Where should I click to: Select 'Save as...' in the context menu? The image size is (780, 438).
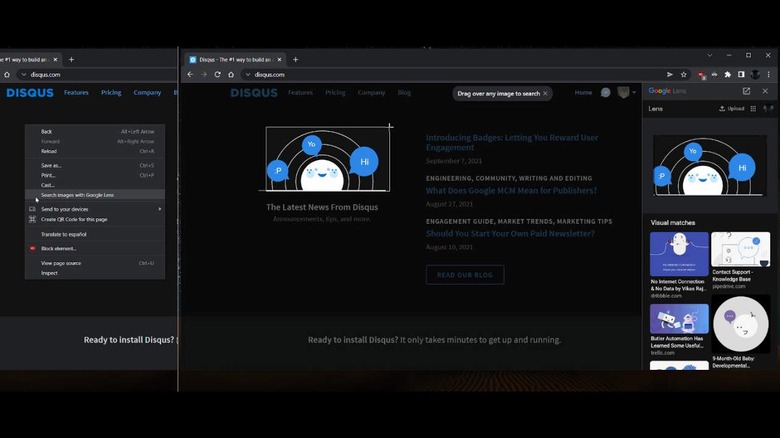(x=95, y=165)
